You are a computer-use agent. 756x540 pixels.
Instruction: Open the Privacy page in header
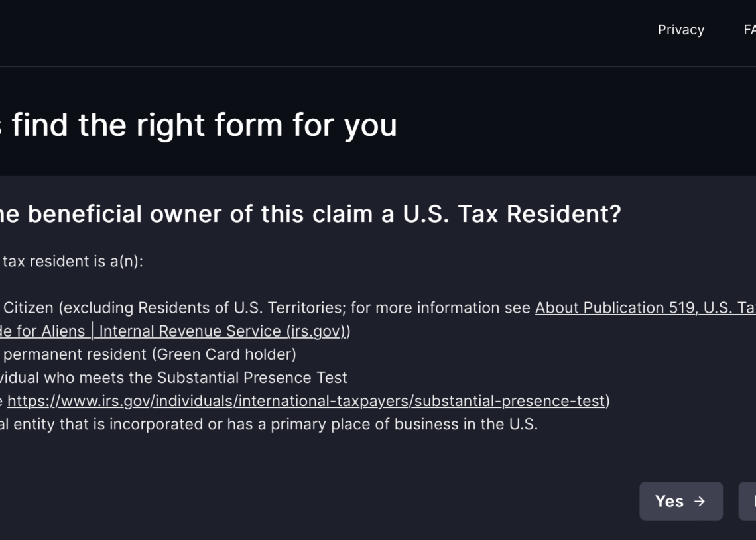coord(680,30)
